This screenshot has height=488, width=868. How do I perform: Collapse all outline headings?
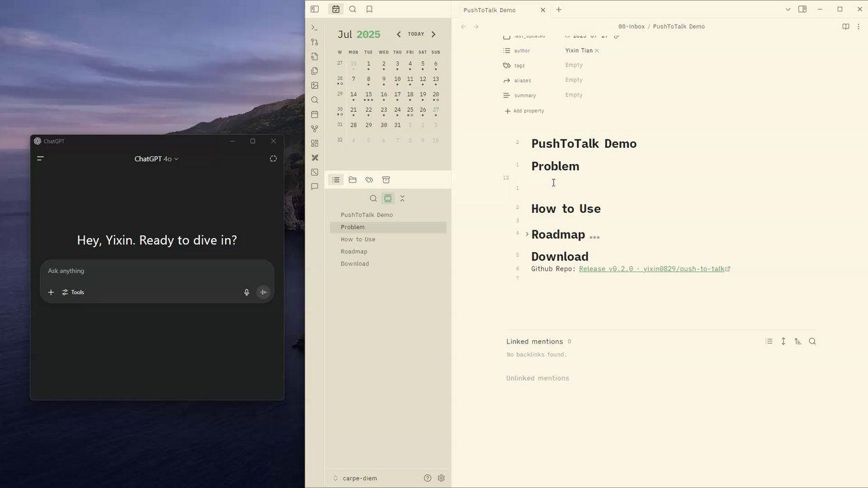tap(402, 199)
